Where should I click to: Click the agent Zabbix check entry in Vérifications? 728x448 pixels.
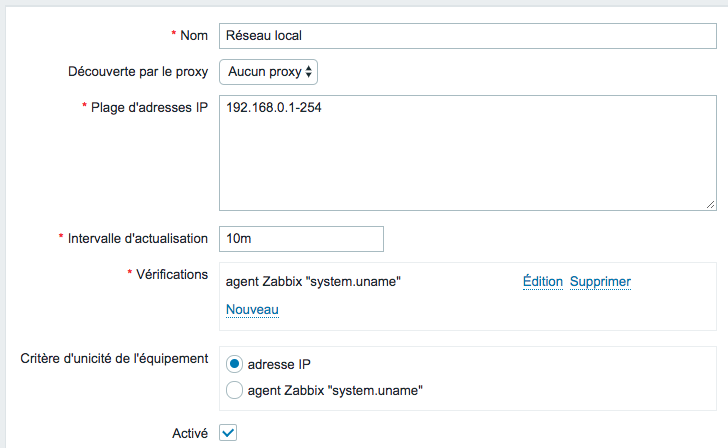[x=313, y=281]
